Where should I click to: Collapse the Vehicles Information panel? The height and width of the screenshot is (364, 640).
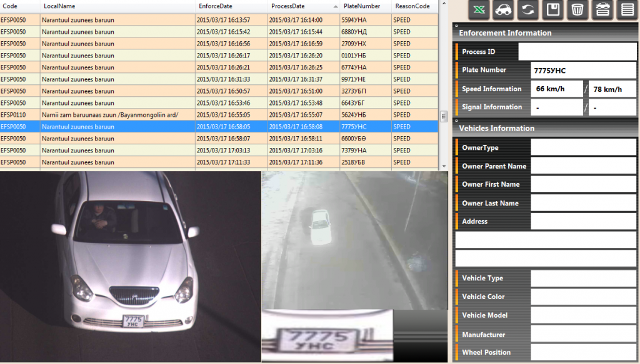pos(456,121)
